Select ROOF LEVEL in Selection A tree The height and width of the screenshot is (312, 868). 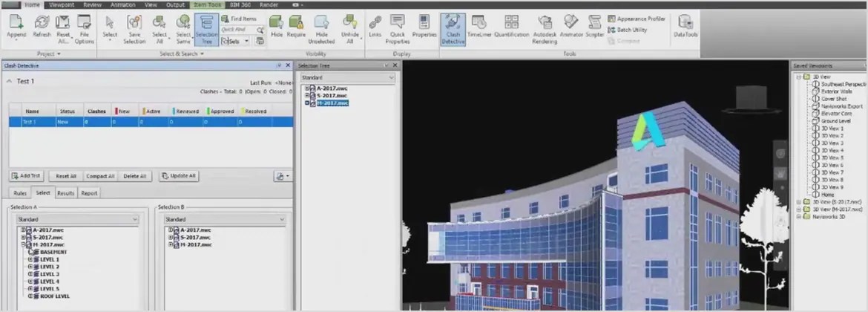click(55, 296)
